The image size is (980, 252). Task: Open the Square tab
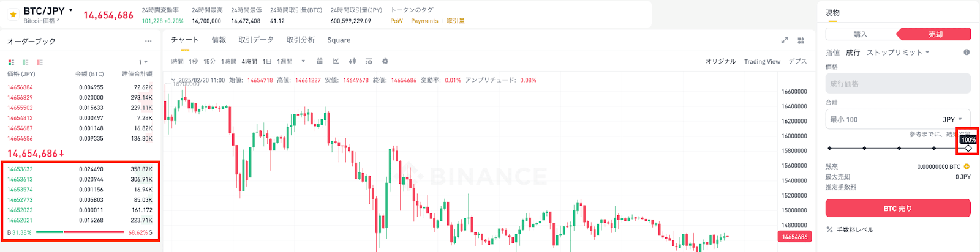pyautogui.click(x=339, y=40)
